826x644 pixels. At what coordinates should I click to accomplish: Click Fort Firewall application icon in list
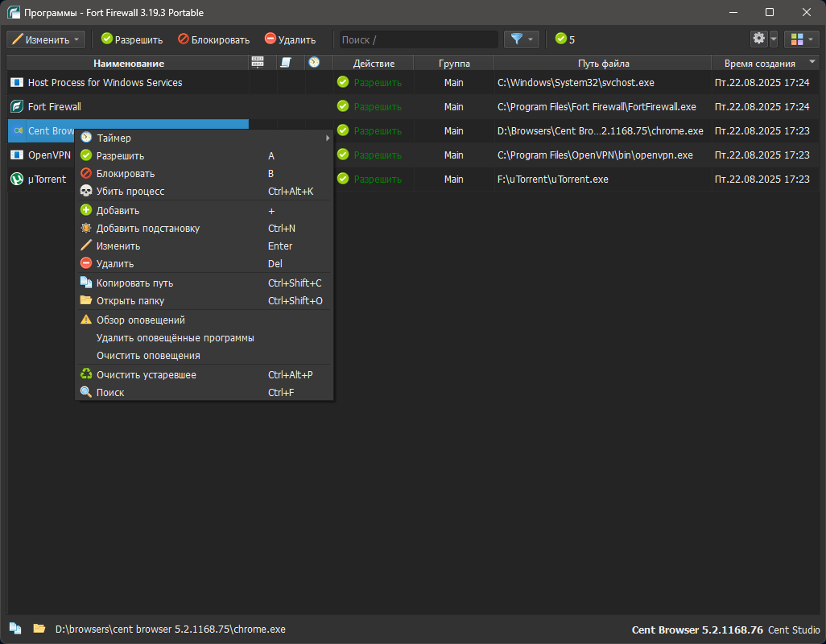click(18, 106)
